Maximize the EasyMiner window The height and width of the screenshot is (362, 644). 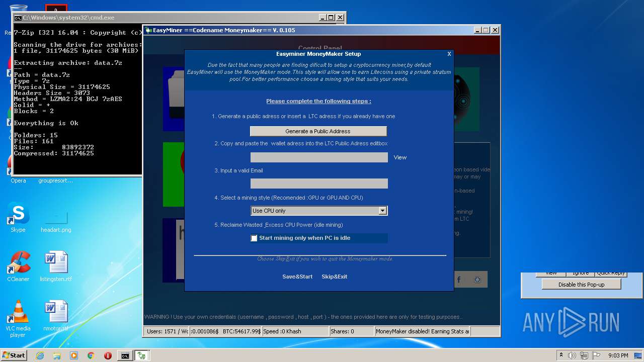pos(486,30)
